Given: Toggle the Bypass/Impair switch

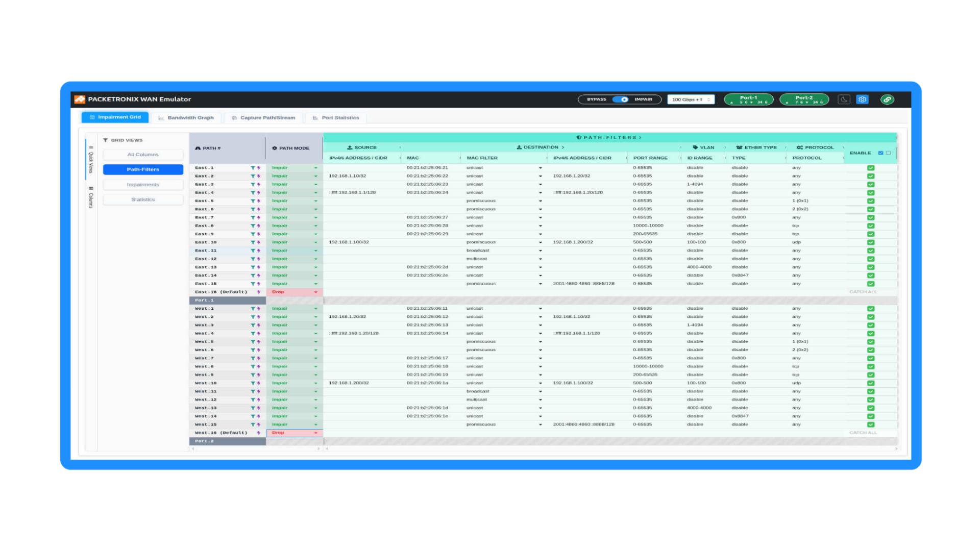Looking at the screenshot, I should [x=621, y=99].
